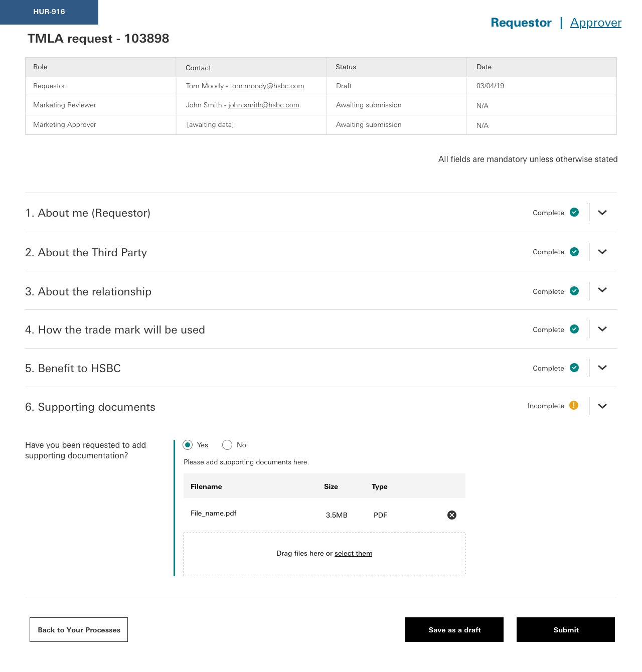Click the Incomplete warning icon for Supporting documents

[574, 405]
